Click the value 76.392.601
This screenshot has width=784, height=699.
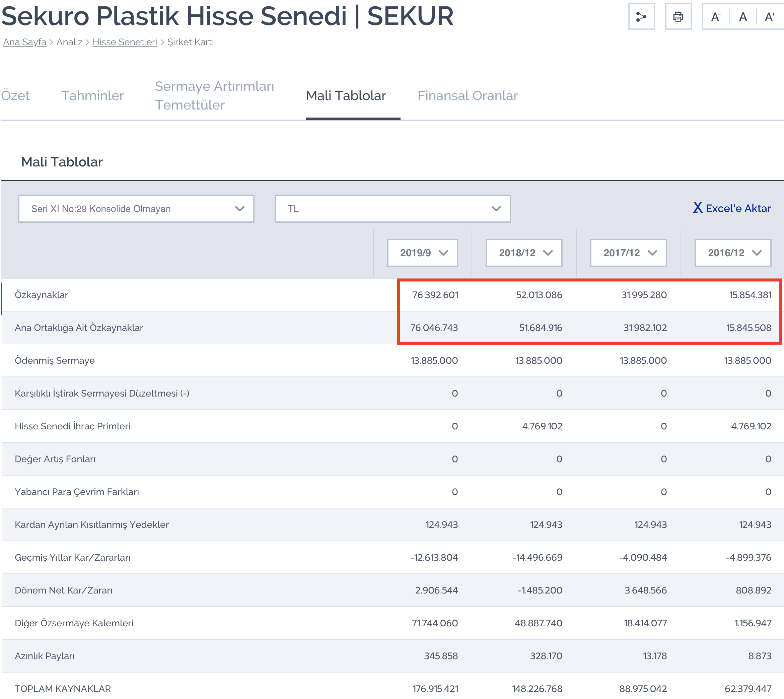(435, 295)
